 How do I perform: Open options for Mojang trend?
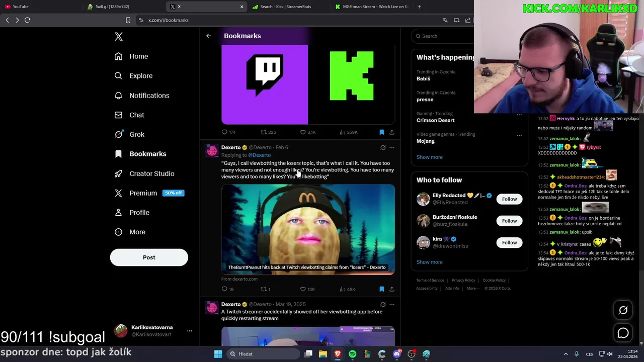(x=519, y=135)
